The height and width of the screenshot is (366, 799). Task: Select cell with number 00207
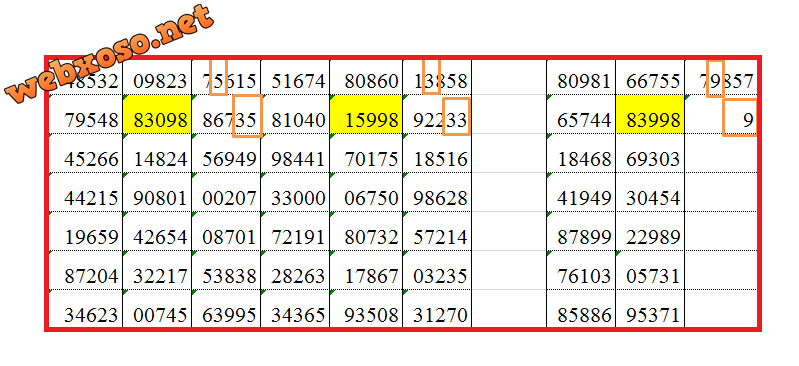point(226,192)
